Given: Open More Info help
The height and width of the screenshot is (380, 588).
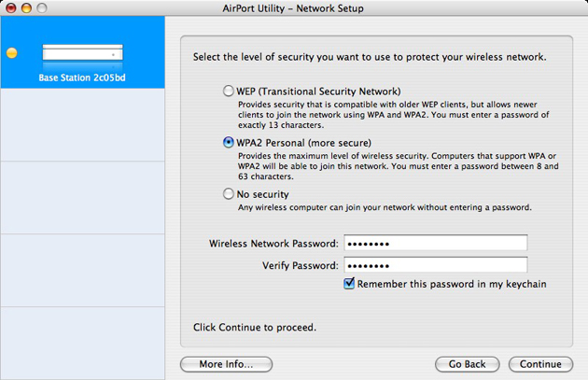Looking at the screenshot, I should pos(226,364).
